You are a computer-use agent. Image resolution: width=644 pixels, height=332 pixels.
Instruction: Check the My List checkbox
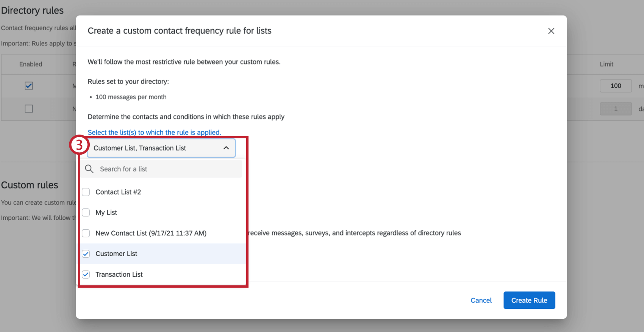pos(86,213)
